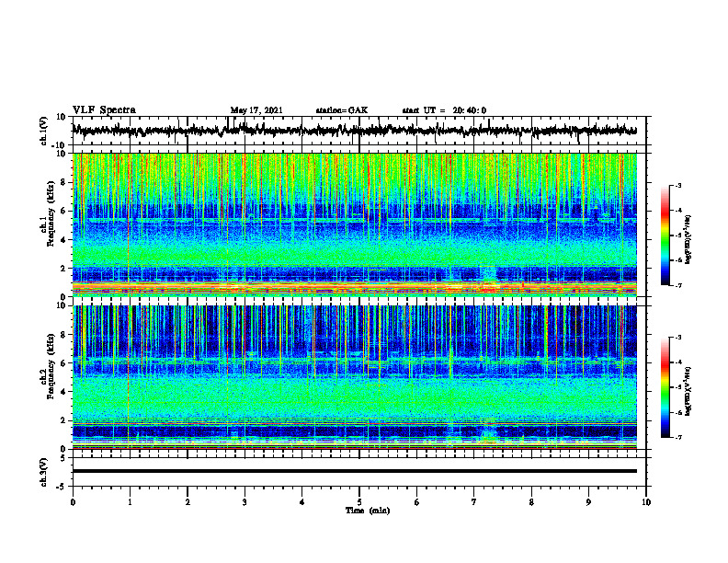
Task: Click the "4" kHz tick on ch.1 spectrogram
Action: pos(63,240)
